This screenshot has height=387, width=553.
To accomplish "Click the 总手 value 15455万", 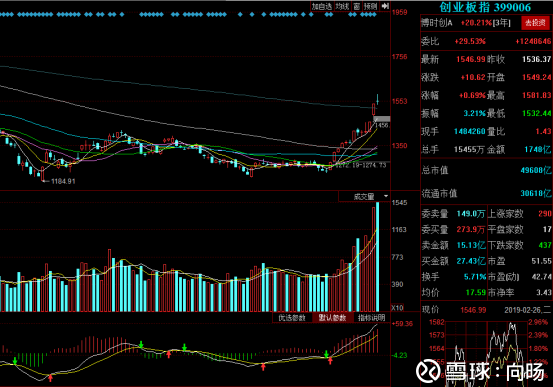I will (x=470, y=150).
